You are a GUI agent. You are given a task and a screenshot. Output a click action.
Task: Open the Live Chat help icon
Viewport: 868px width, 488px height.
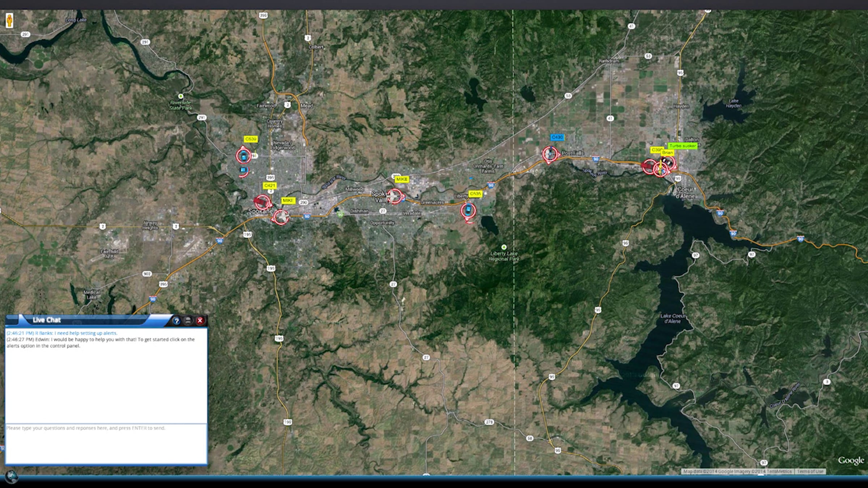tap(176, 321)
